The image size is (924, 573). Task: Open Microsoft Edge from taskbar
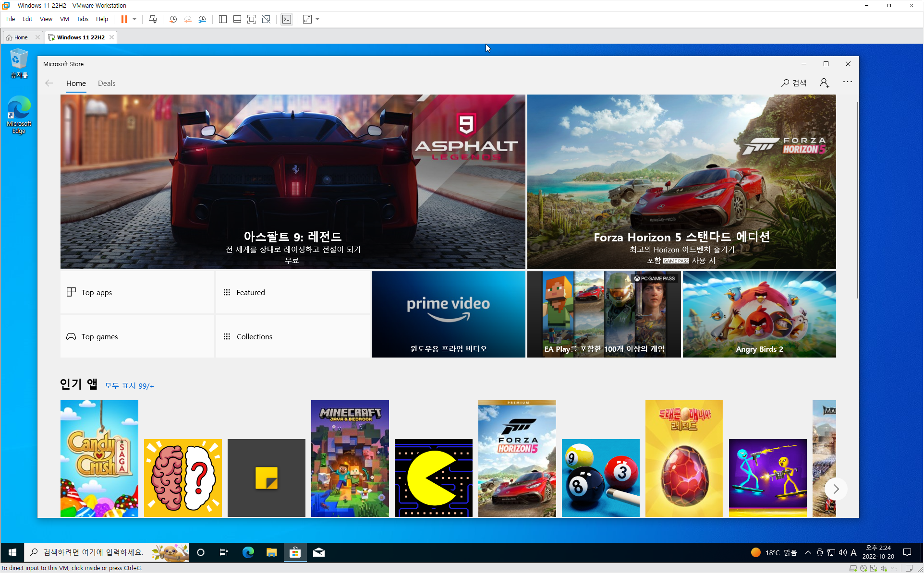click(248, 552)
